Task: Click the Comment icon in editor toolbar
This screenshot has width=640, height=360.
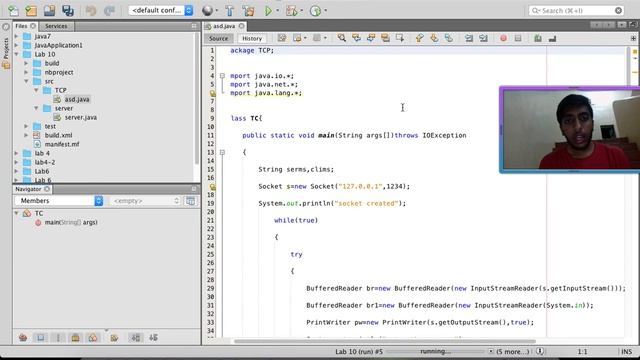Action: pyautogui.click(x=538, y=38)
